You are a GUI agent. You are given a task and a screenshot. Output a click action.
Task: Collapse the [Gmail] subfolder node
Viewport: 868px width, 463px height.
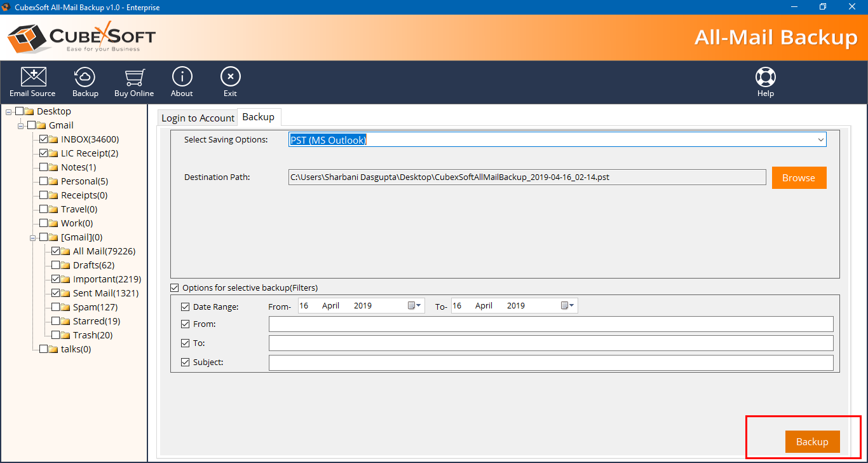pyautogui.click(x=33, y=238)
